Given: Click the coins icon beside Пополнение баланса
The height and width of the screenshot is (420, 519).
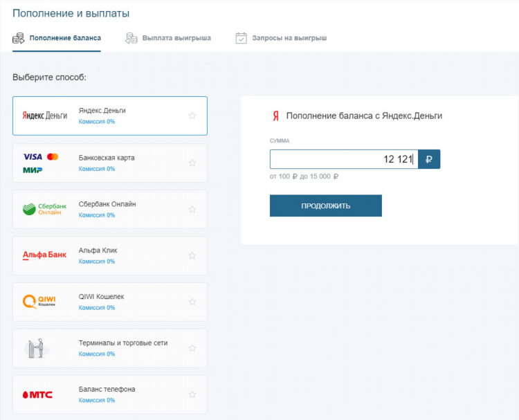Looking at the screenshot, I should tap(19, 38).
